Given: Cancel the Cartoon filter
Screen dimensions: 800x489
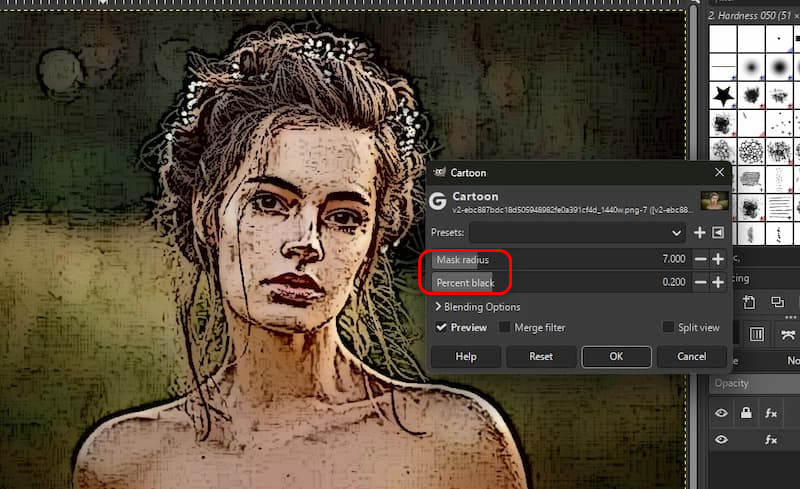Looking at the screenshot, I should coord(692,357).
